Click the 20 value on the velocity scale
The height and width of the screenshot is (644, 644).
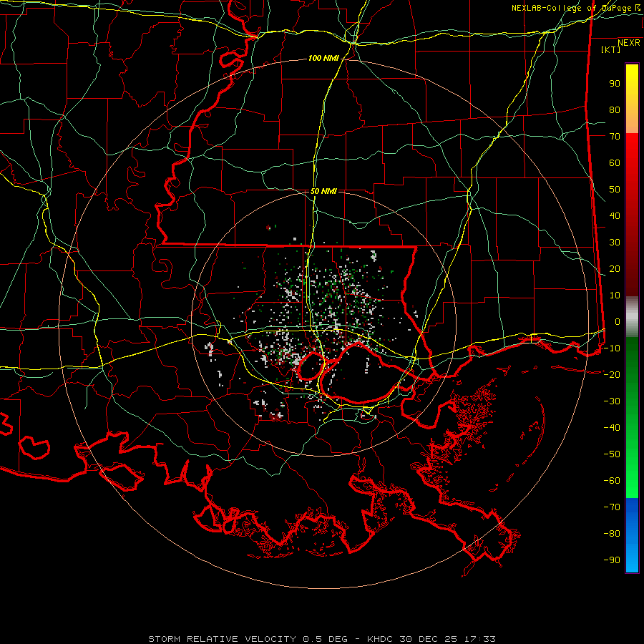click(615, 269)
